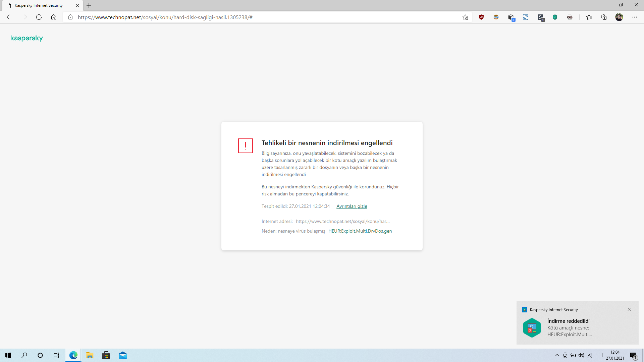Show hidden system tray icons
The image size is (644, 362).
click(x=557, y=355)
